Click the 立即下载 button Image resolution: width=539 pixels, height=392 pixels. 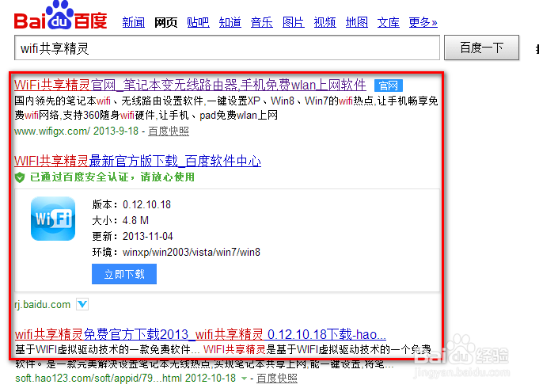(x=124, y=274)
